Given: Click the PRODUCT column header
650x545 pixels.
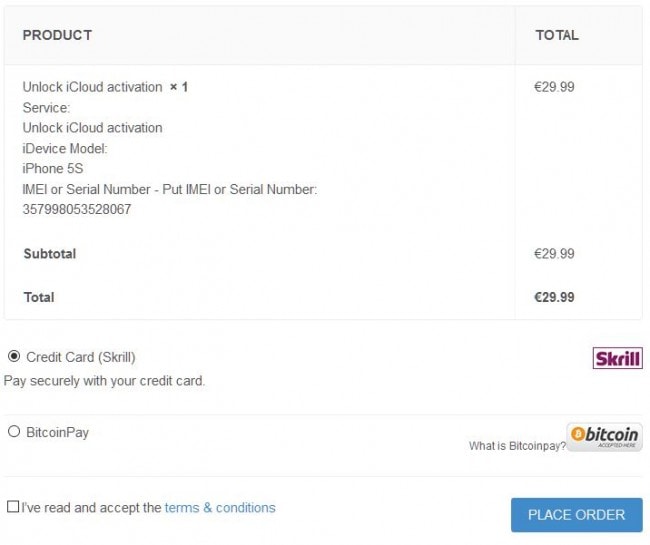Looking at the screenshot, I should tap(57, 35).
